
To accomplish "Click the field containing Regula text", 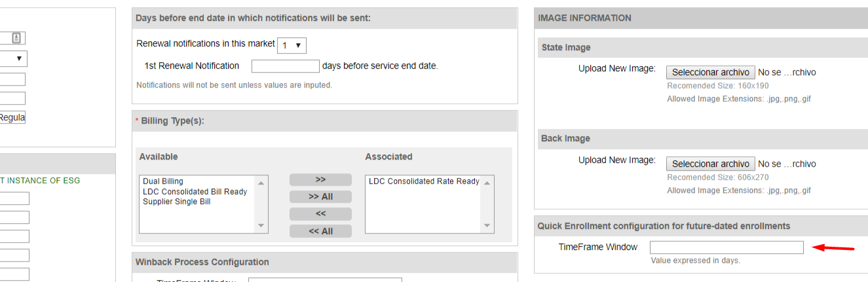I will click(12, 118).
